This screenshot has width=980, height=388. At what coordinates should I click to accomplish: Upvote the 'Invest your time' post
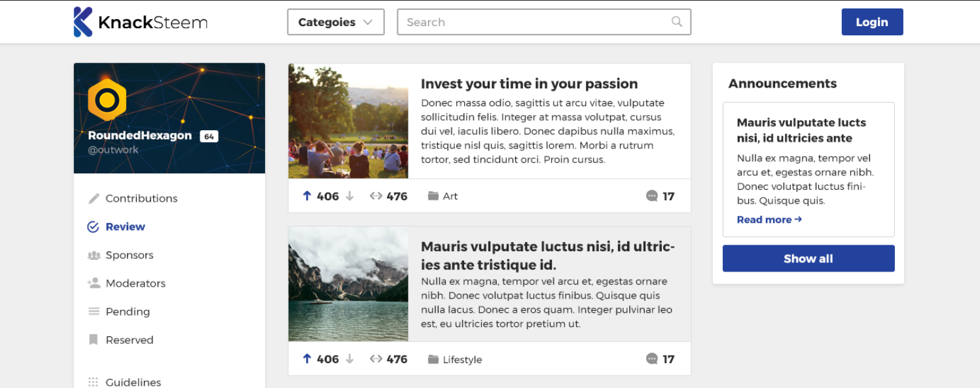[306, 196]
